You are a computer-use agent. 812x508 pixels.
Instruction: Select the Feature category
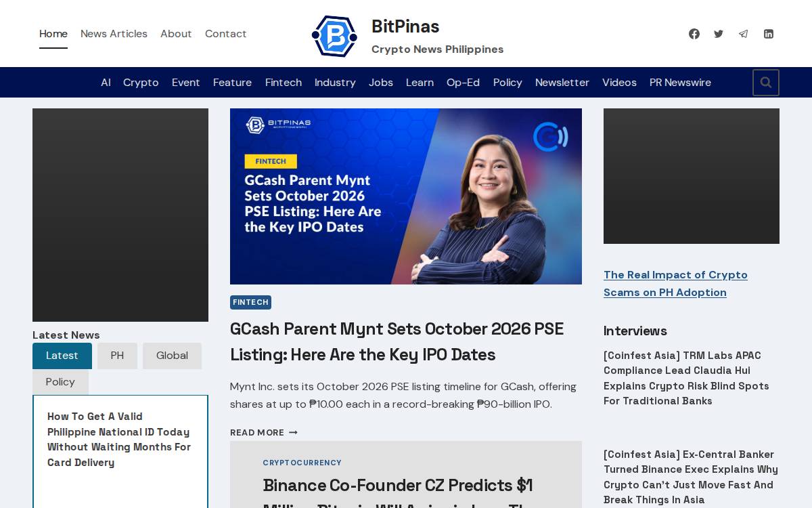[x=232, y=83]
